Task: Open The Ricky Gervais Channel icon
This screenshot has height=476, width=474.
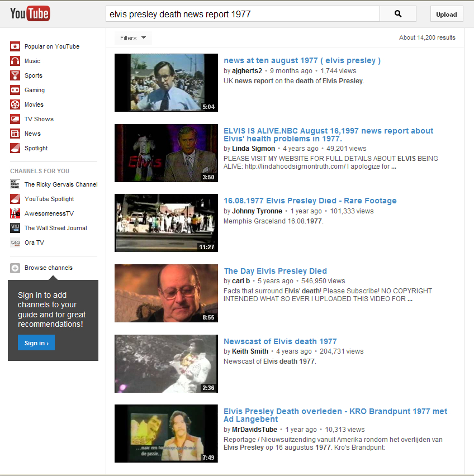Action: [x=15, y=184]
